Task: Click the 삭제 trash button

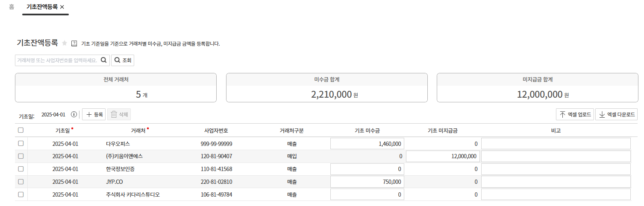Action: 119,114
